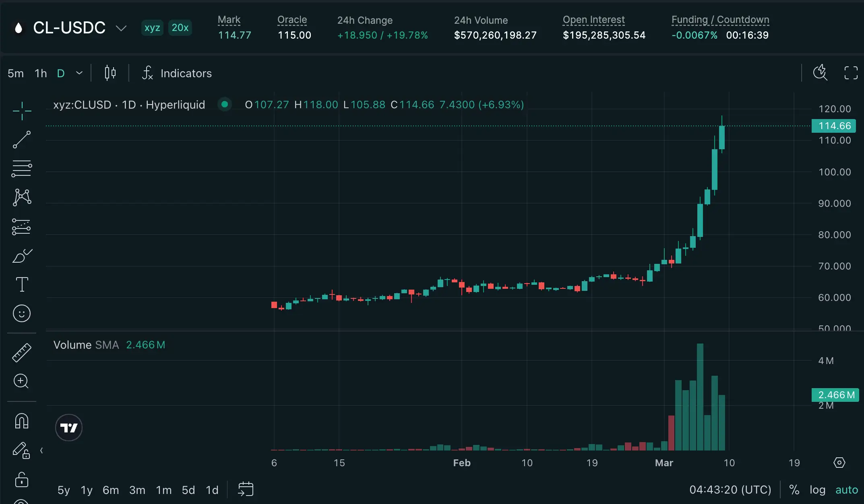
Task: Open the text annotation tool
Action: (22, 284)
